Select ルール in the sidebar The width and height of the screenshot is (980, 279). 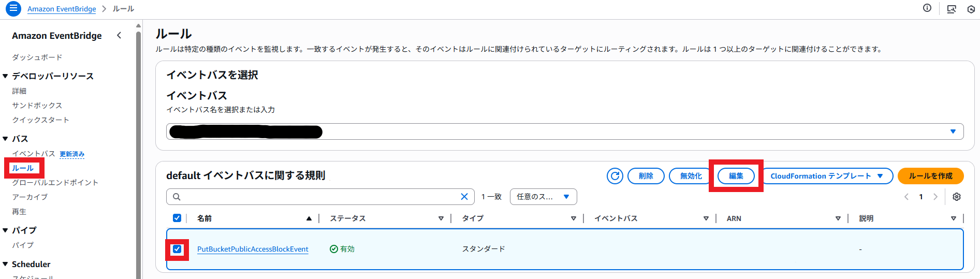[x=23, y=168]
